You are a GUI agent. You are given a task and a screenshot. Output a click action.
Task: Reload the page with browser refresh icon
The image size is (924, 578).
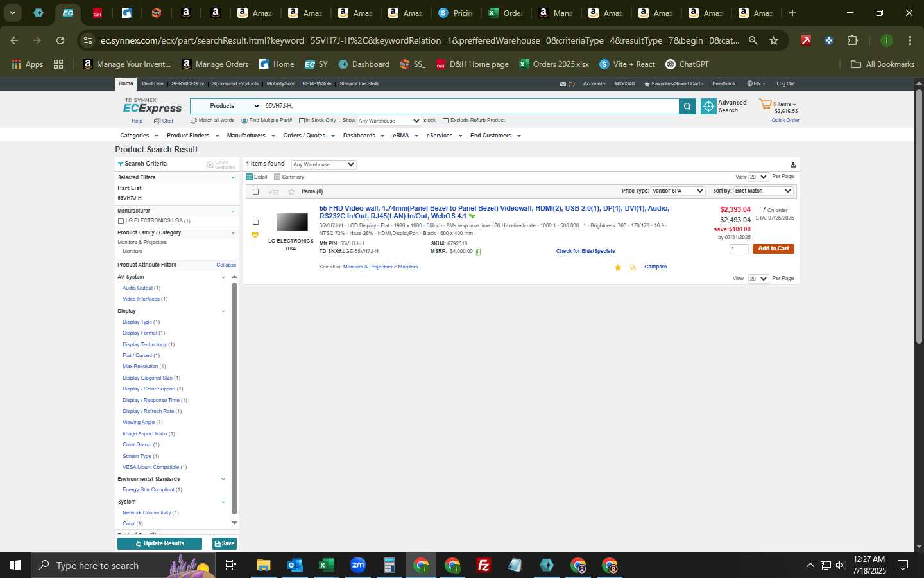coord(60,40)
